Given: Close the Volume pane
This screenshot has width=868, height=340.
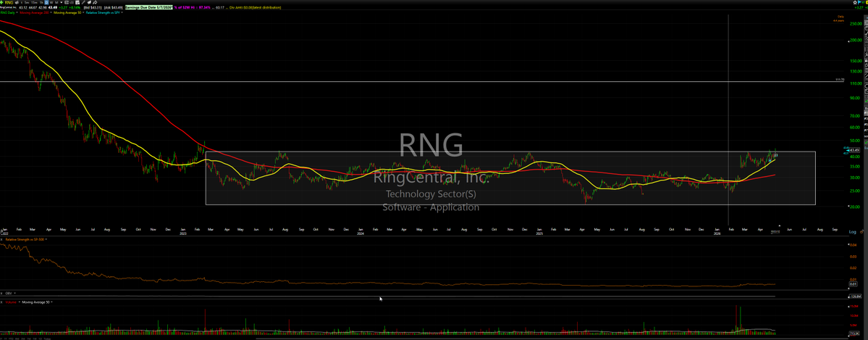Looking at the screenshot, I should (1, 302).
